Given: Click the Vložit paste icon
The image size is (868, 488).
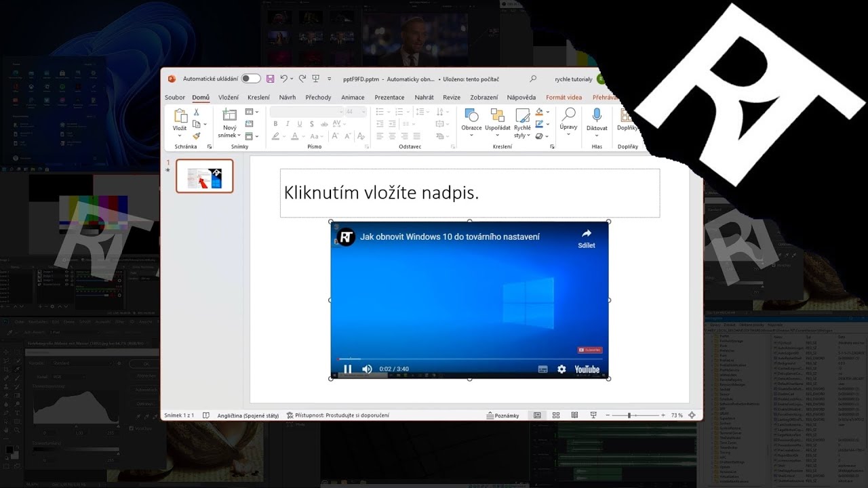Looking at the screenshot, I should 180,116.
